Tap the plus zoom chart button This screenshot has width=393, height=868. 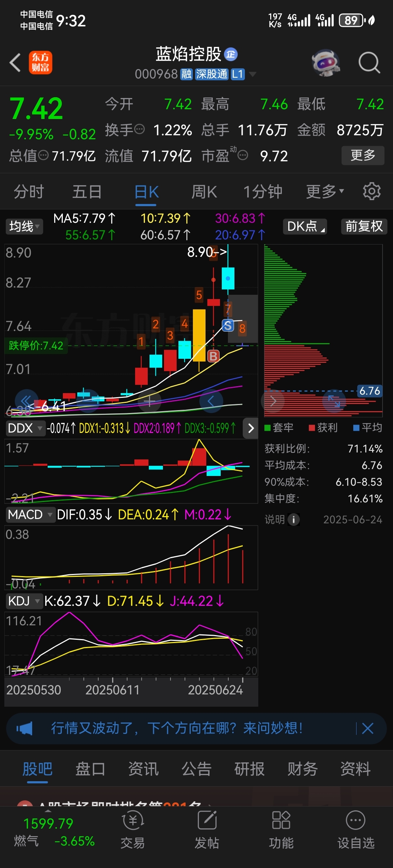click(150, 401)
